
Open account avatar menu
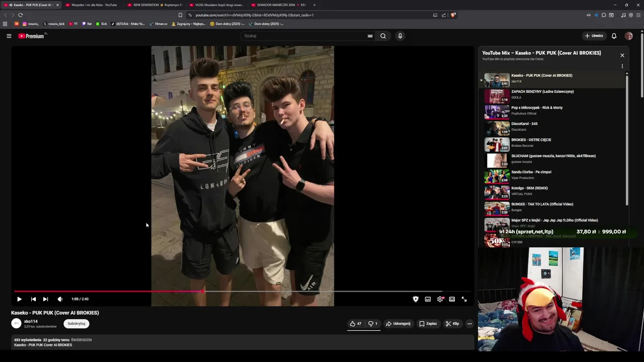(x=628, y=36)
